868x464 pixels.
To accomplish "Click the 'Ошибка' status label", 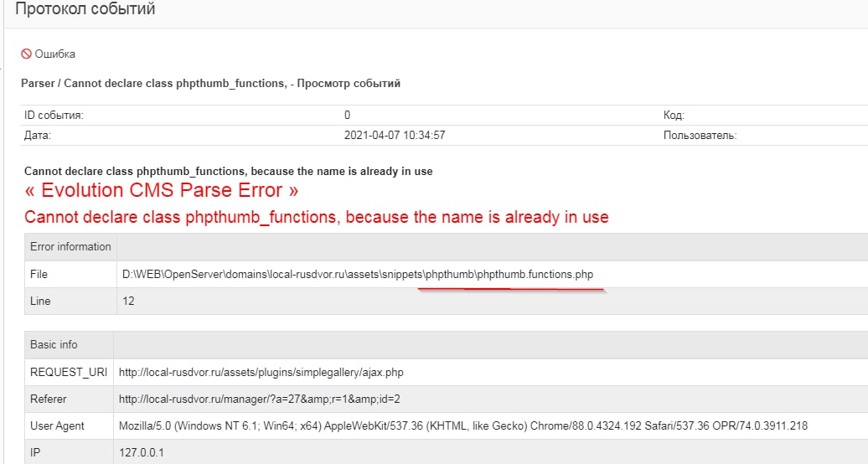I will pyautogui.click(x=54, y=54).
